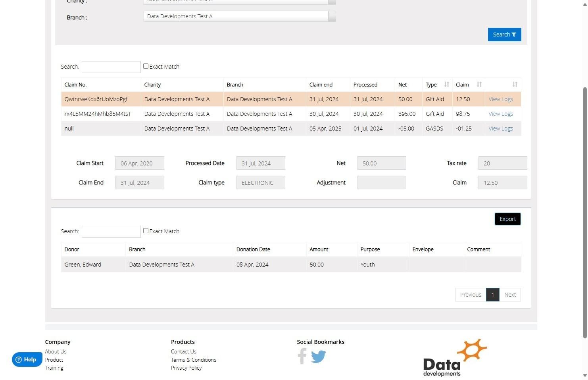Expand the Branch dropdown arrow

click(332, 16)
